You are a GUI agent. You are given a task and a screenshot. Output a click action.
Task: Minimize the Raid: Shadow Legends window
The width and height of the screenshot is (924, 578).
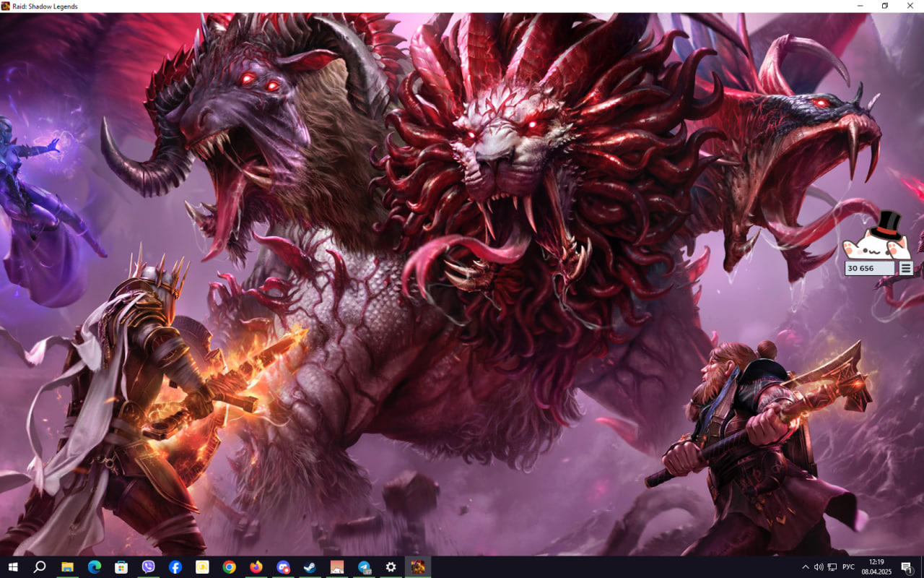click(860, 6)
